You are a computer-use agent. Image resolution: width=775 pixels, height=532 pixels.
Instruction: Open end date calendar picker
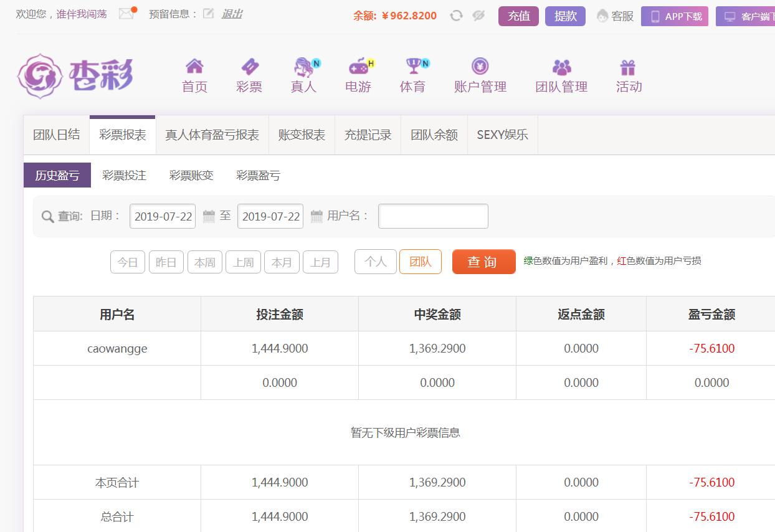tap(316, 216)
